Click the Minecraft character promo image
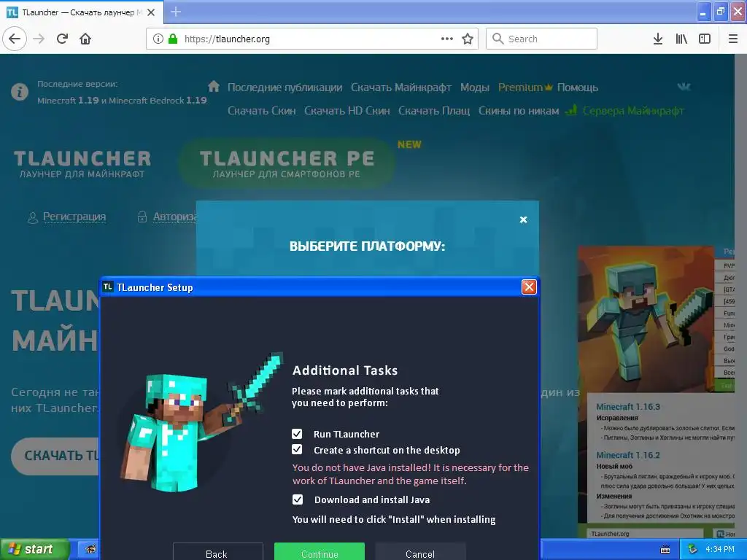Viewport: 747px width, 560px height. [x=646, y=319]
